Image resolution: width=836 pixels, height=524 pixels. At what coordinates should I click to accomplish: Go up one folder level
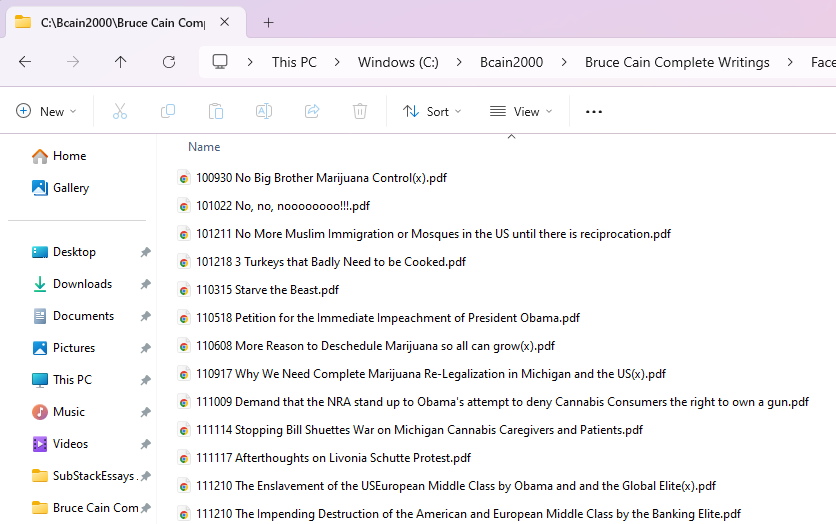120,62
